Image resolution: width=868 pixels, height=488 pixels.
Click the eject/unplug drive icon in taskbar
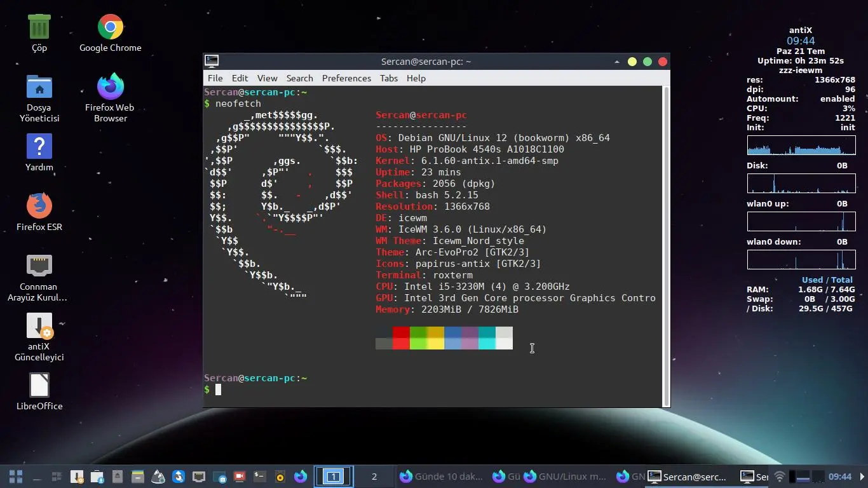(118, 477)
